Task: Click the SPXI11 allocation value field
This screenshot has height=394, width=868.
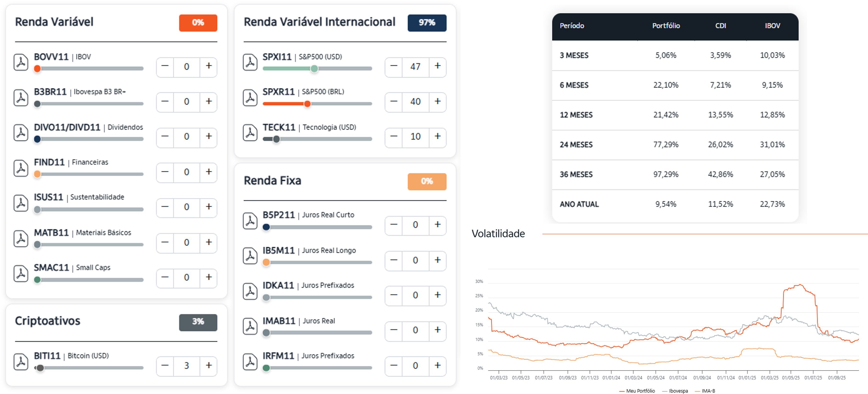Action: 415,67
